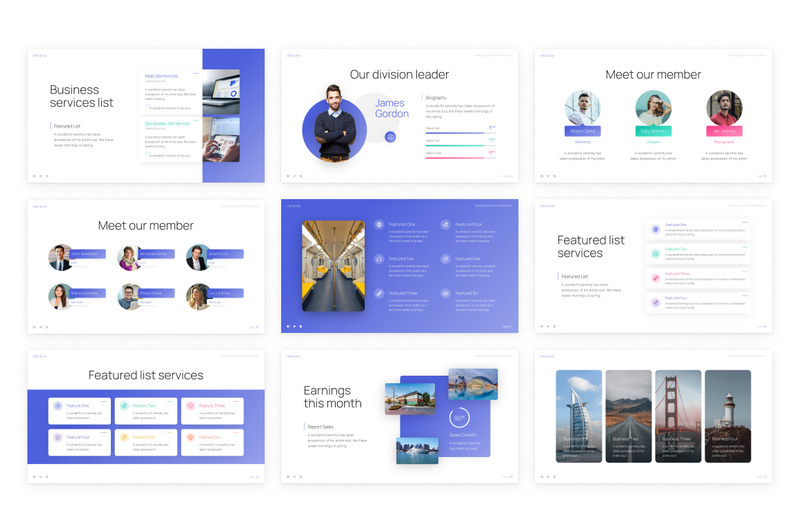The width and height of the screenshot is (800, 532).
Task: Select the hands-on-tablet photo on services slide
Action: point(221,140)
